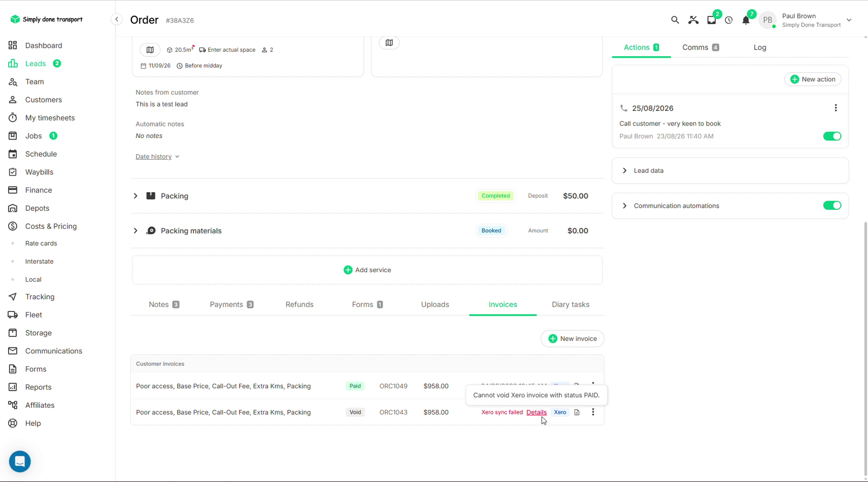
Task: Open the chat support bubble
Action: pos(20,461)
